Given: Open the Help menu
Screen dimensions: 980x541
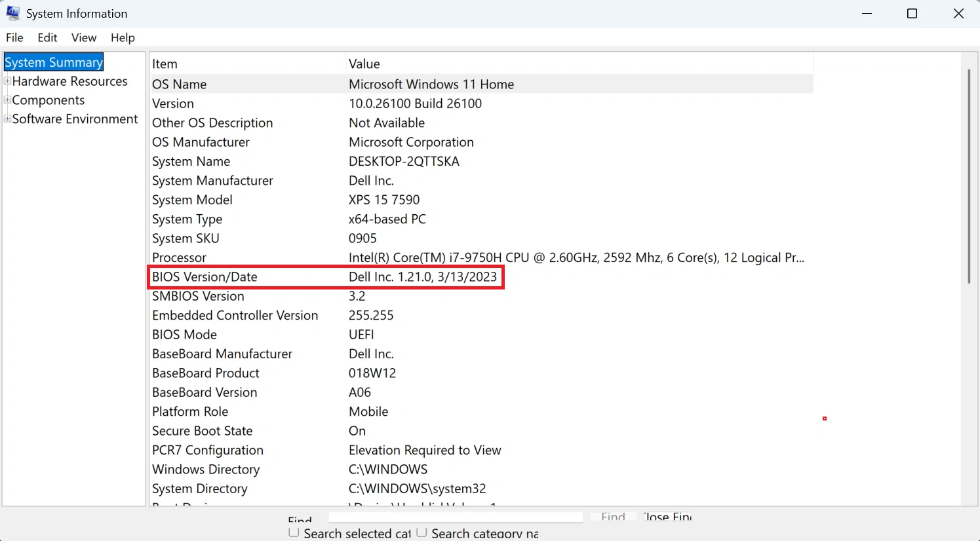Looking at the screenshot, I should click(123, 37).
